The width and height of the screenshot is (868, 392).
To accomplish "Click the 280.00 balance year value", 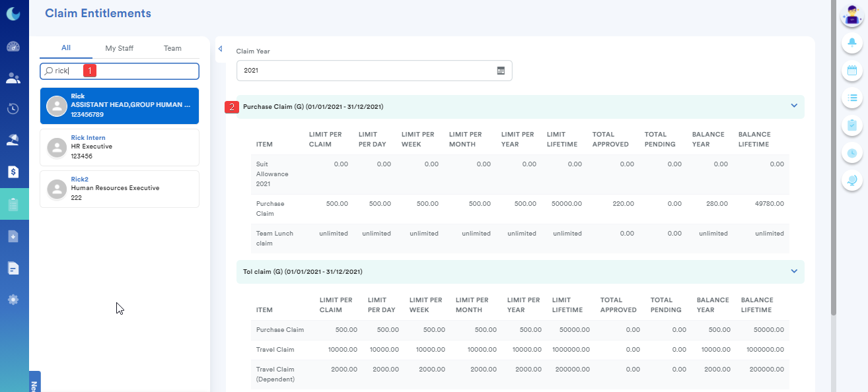I will point(716,204).
